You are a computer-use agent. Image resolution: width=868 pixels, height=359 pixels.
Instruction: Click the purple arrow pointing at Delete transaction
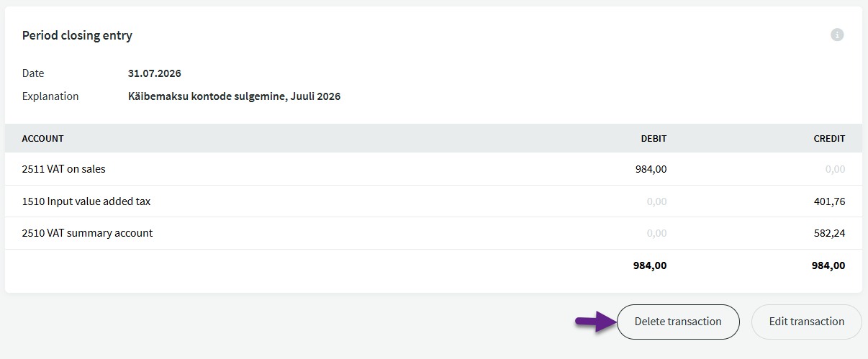pyautogui.click(x=595, y=322)
